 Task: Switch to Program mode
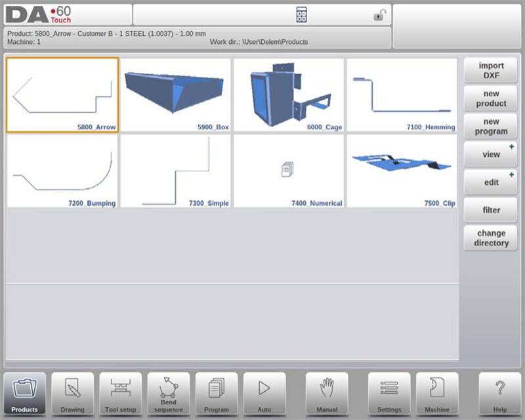pos(217,394)
